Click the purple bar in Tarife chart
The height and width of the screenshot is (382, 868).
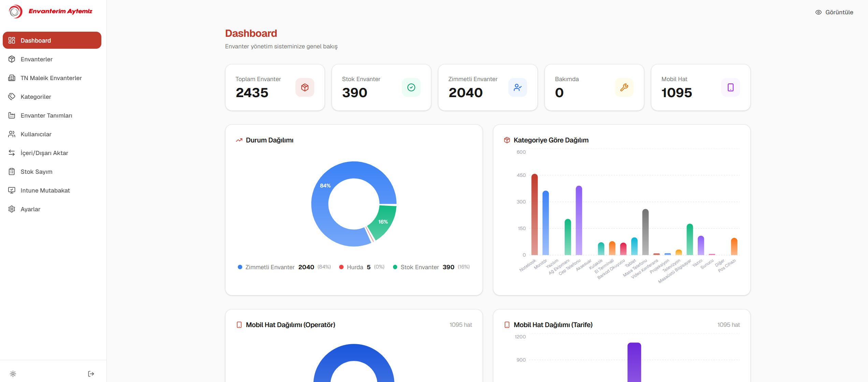[634, 362]
